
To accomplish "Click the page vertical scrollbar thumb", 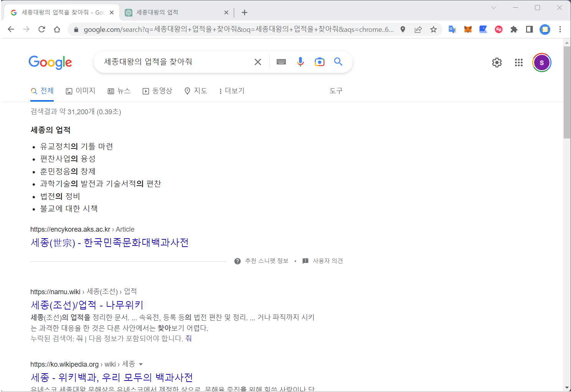I will (x=567, y=92).
